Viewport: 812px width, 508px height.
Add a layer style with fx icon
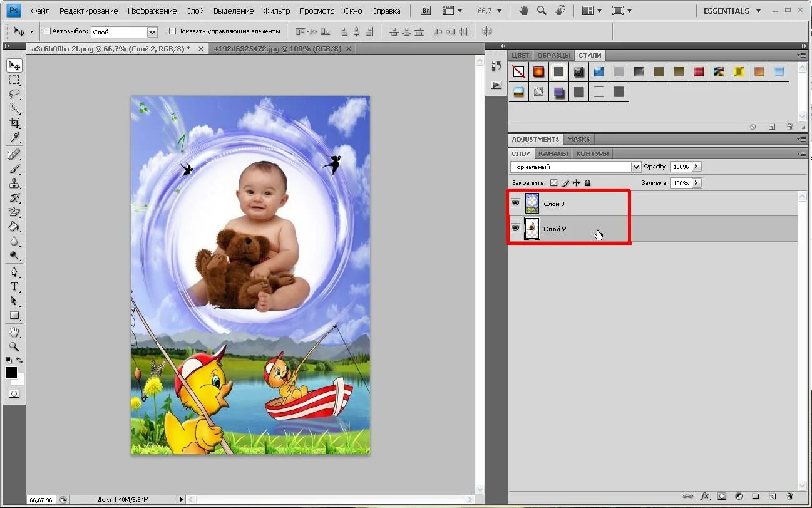pos(706,496)
